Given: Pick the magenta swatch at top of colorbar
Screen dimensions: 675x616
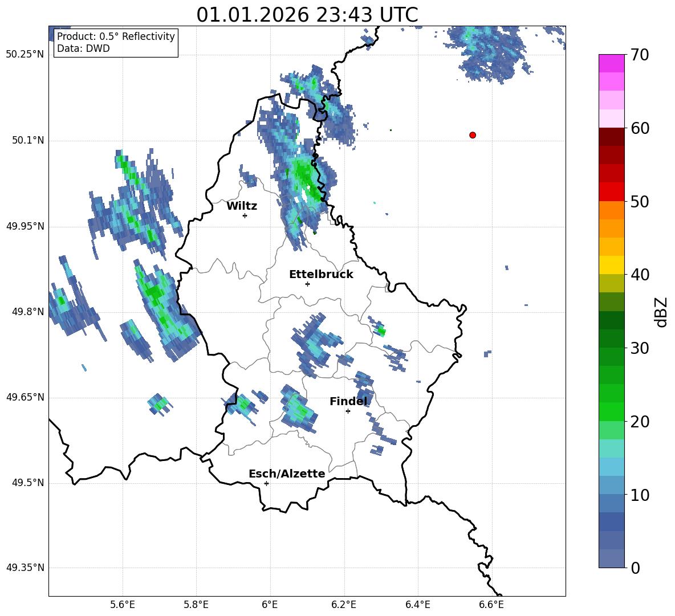Looking at the screenshot, I should pyautogui.click(x=611, y=63).
